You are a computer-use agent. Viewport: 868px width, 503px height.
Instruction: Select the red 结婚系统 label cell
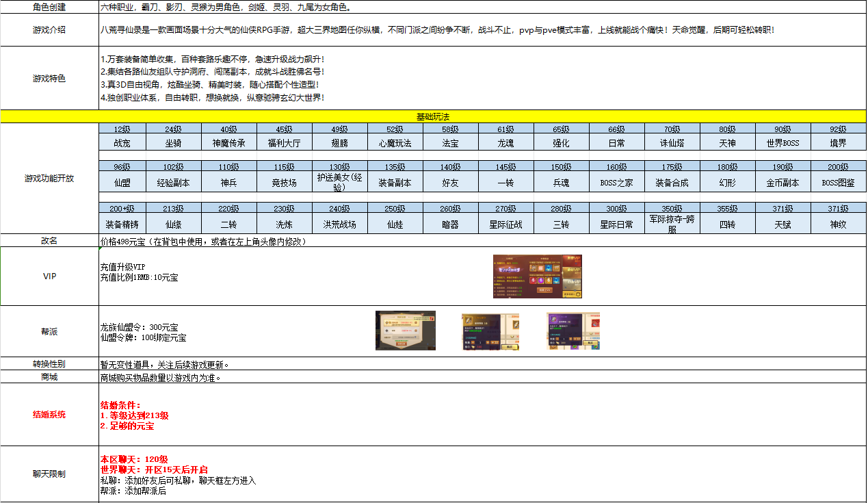(x=49, y=415)
